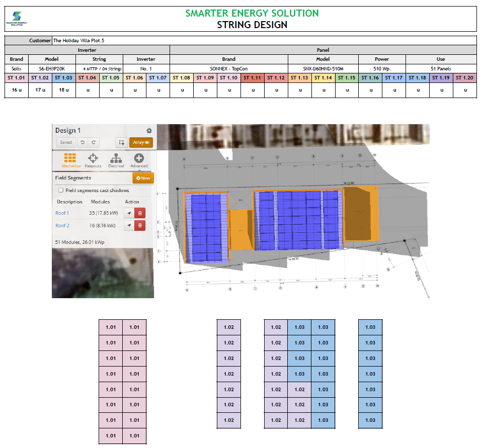Locate Roof 2 with the arrow icon
This screenshot has height=448, width=483.
click(x=129, y=225)
